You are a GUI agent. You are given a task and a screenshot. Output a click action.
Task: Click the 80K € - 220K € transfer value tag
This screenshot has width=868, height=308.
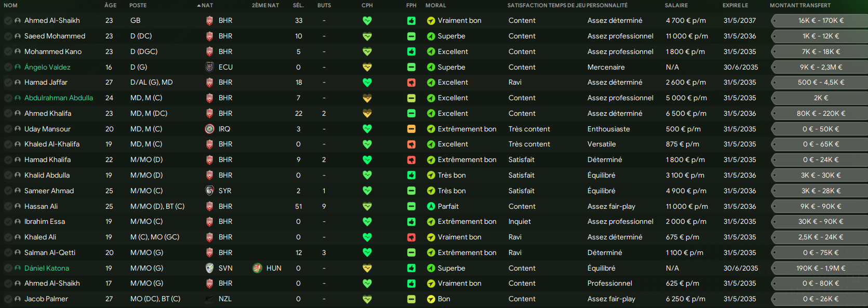(821, 113)
